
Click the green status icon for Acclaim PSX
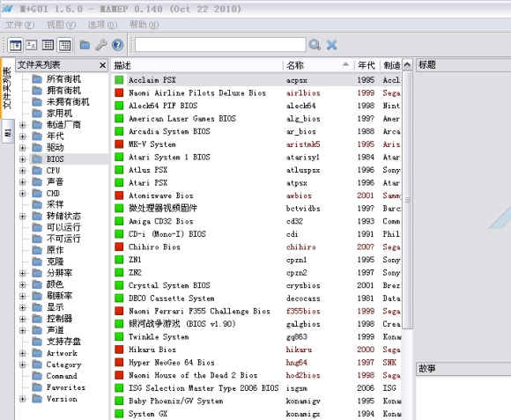pos(119,80)
